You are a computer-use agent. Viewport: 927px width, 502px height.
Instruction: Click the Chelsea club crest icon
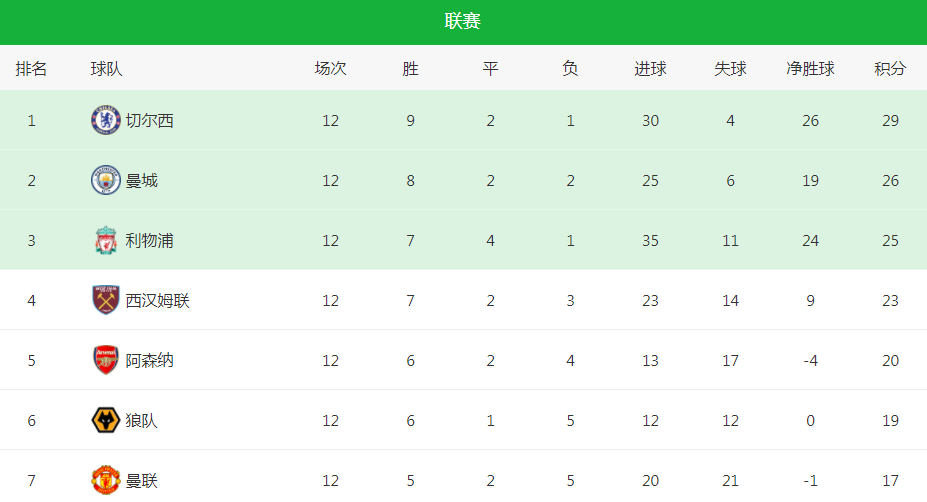point(106,121)
